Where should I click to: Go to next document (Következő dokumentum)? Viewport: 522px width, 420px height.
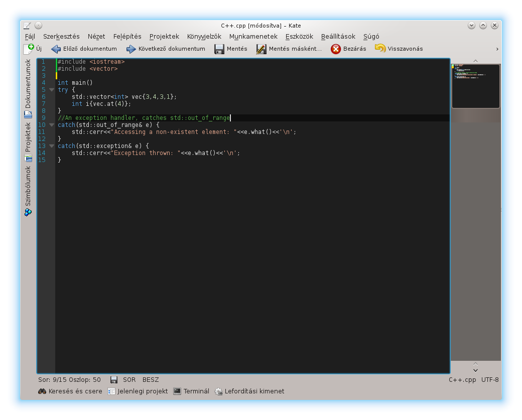[166, 49]
